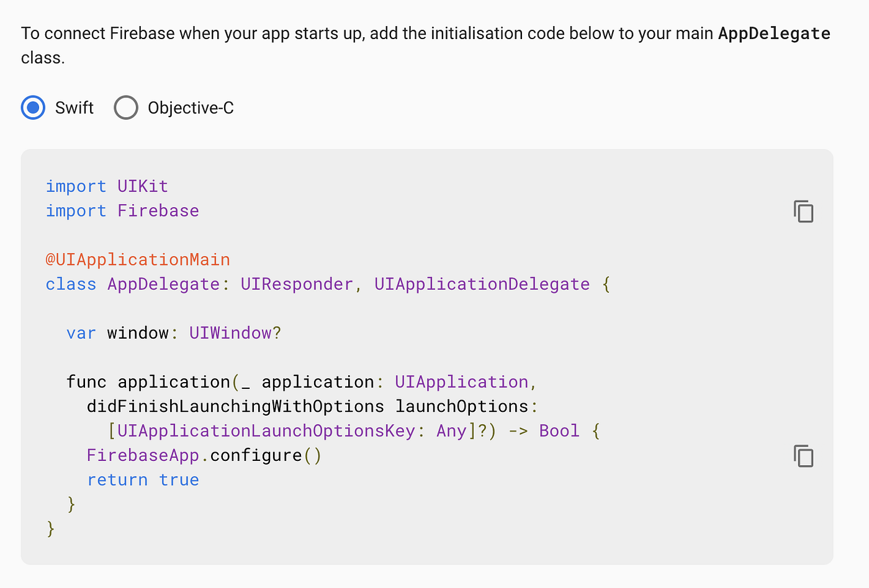Click 'didFinishLaunchingWithOptions launchOptions:' line

(312, 406)
